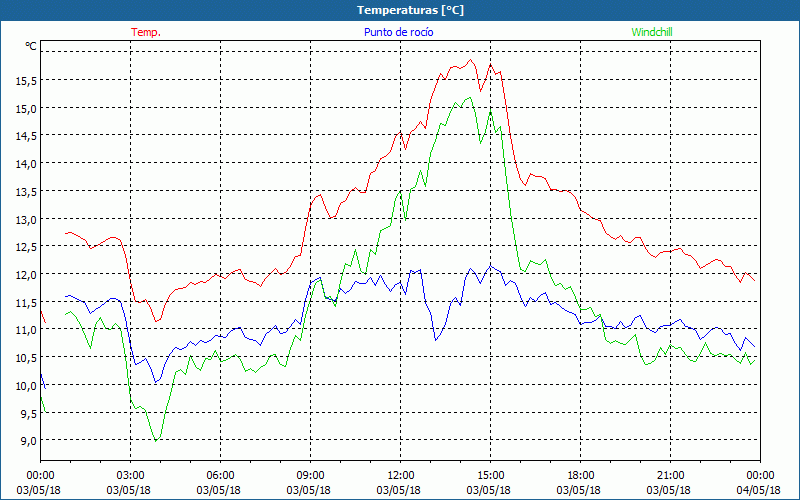The height and width of the screenshot is (500, 800).
Task: Click the '10,0' y-axis value
Action: [x=26, y=386]
